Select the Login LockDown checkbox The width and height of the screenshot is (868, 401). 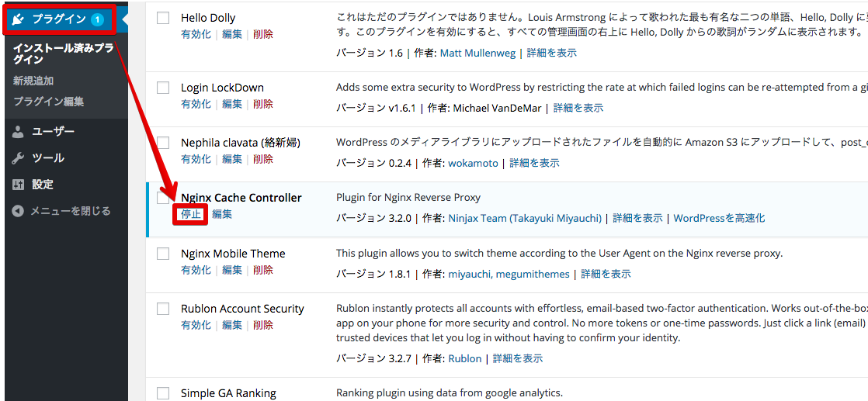click(163, 88)
